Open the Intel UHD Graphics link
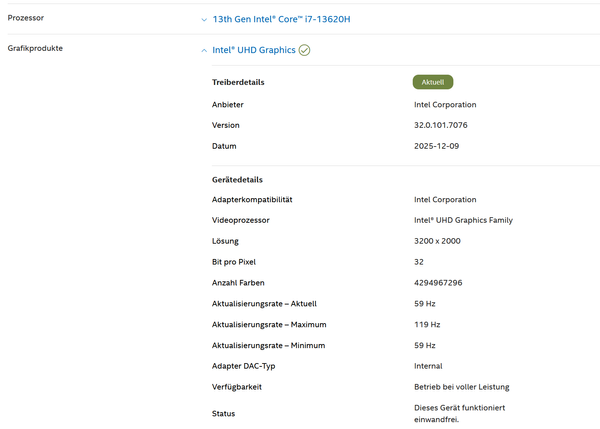 (x=254, y=50)
